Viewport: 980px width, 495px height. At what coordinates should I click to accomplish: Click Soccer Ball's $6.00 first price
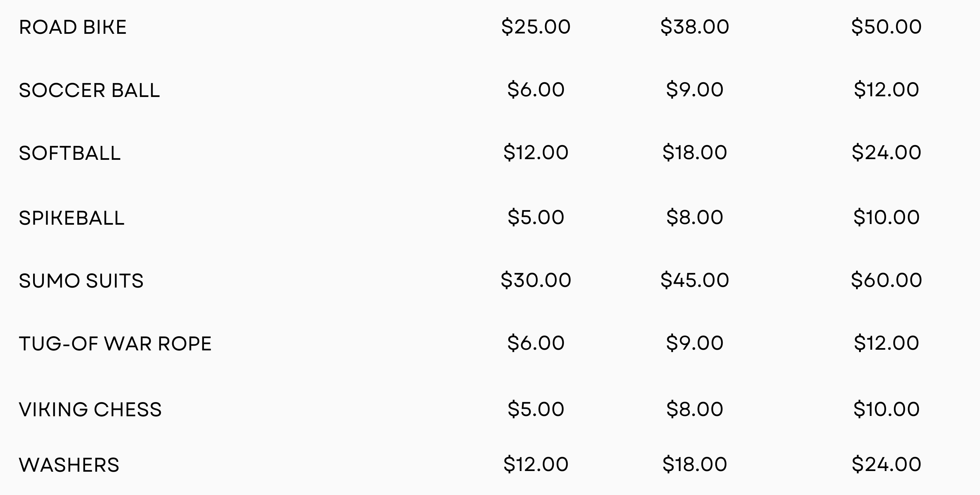click(536, 90)
